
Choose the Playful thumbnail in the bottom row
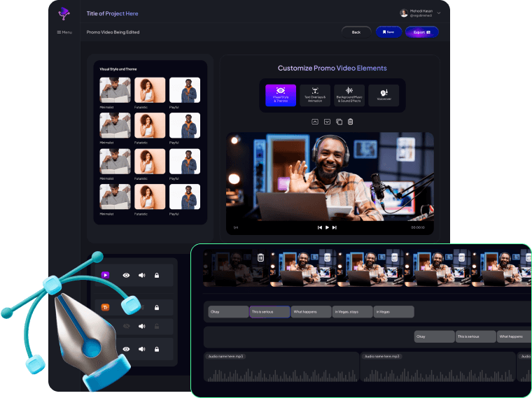(x=185, y=197)
